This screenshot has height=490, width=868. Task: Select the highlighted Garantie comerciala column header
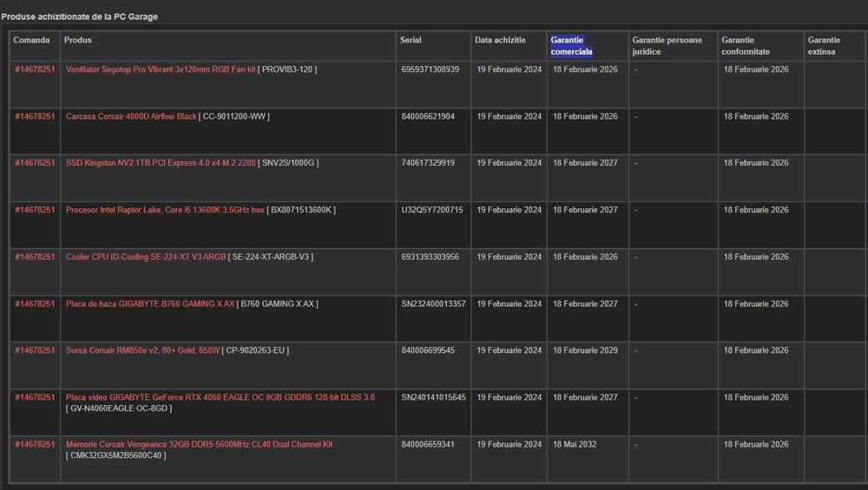click(571, 46)
